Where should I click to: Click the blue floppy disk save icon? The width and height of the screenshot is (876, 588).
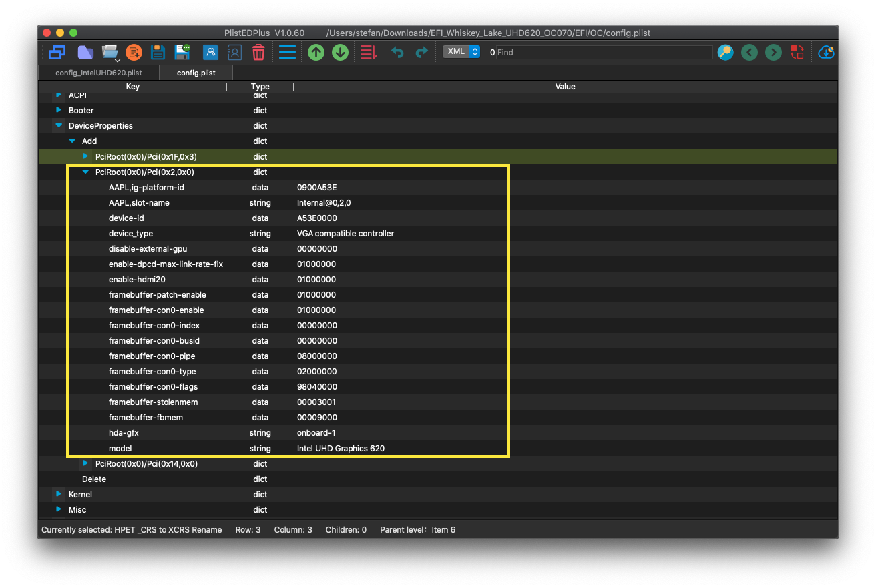[x=158, y=52]
